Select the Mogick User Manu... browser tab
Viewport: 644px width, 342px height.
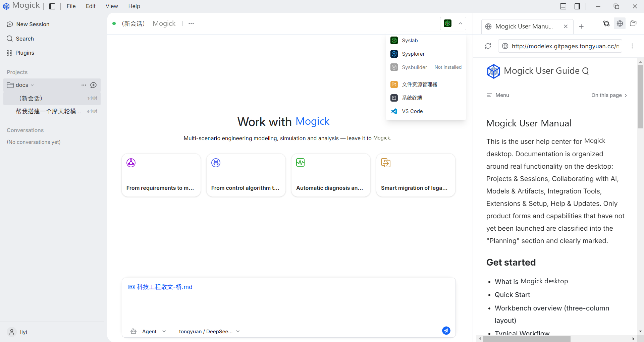coord(527,26)
